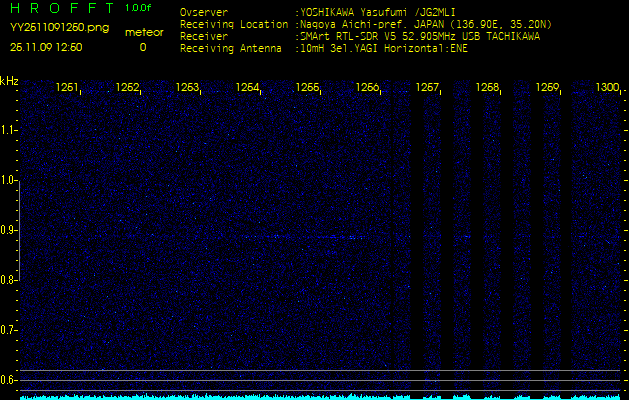Click the 0.9 kHz frequency tick
This screenshot has width=629, height=400.
[x=9, y=230]
